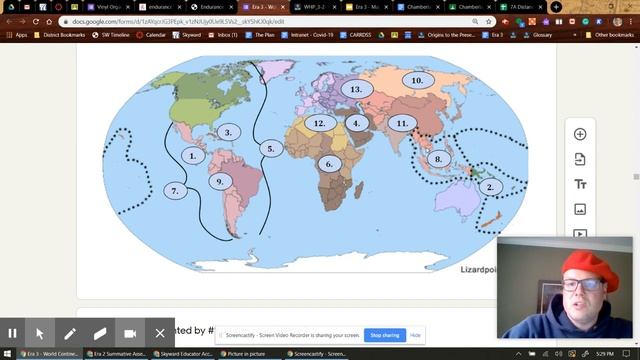This screenshot has width=640, height=360.
Task: Switch to the Era 3 - Mu slides tab
Action: 367,7
